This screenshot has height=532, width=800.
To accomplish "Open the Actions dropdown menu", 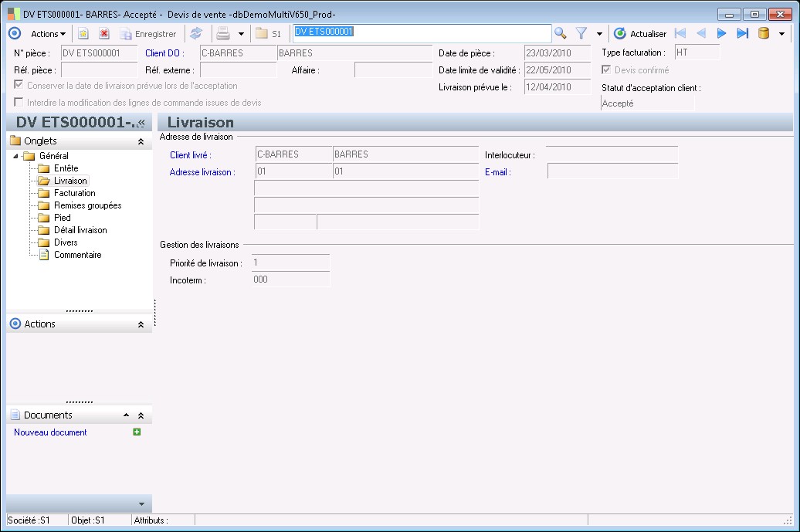I will [48, 34].
